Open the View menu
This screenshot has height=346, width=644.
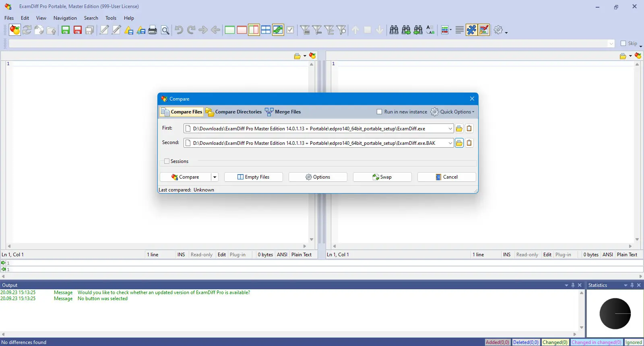point(41,18)
